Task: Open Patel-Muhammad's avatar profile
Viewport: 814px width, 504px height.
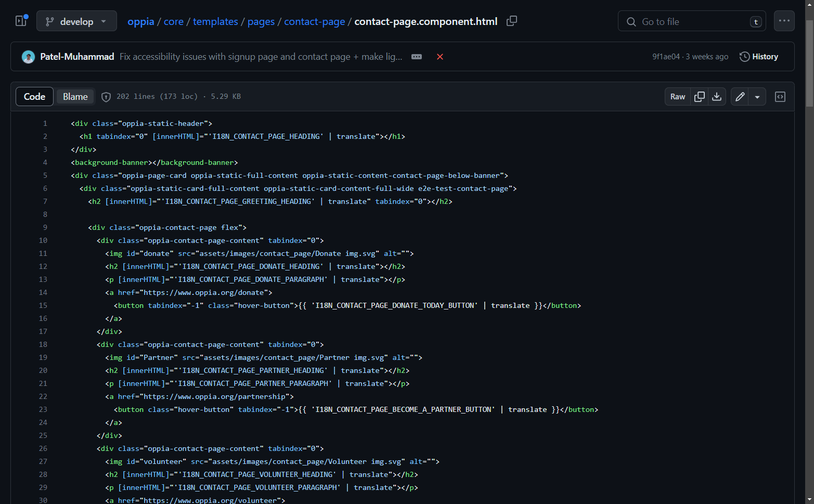Action: [29, 57]
